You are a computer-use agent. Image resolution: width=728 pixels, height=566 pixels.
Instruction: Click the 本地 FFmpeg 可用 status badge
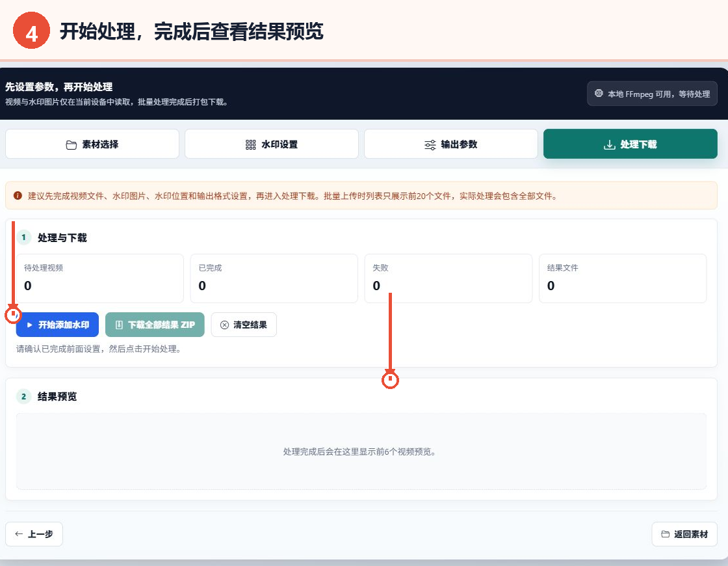click(x=652, y=94)
